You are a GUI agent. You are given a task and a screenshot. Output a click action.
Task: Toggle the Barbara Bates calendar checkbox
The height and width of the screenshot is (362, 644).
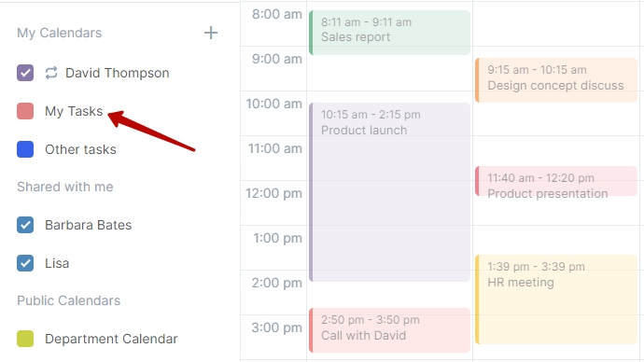pyautogui.click(x=25, y=225)
